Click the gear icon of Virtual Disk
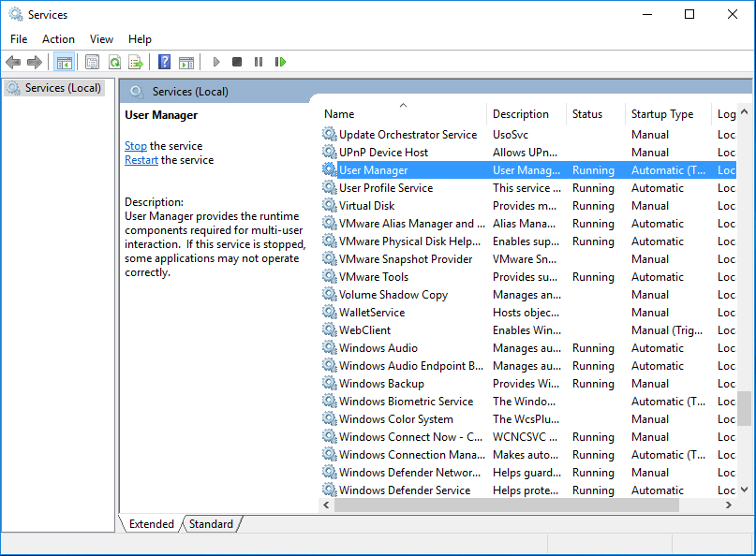 [x=330, y=206]
